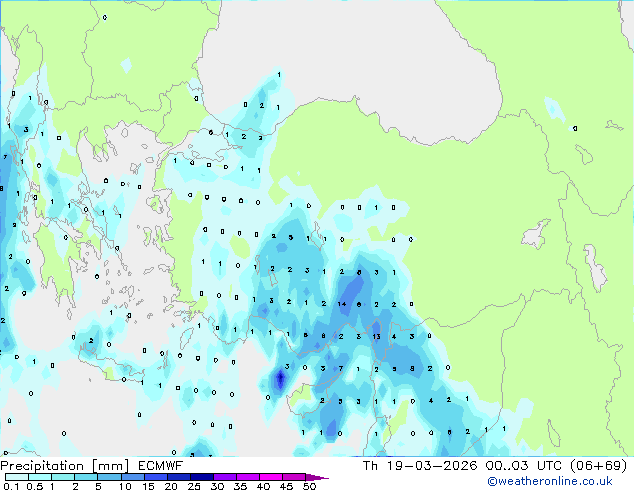
Task: Click the '13' precipitation value on map
Action: click(376, 336)
